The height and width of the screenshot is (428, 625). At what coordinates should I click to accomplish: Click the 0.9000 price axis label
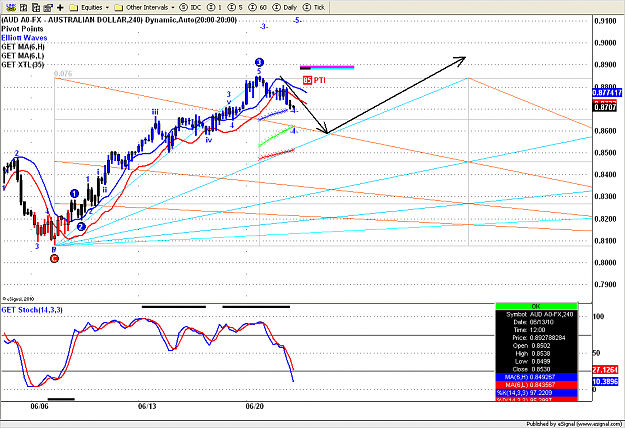[x=605, y=43]
